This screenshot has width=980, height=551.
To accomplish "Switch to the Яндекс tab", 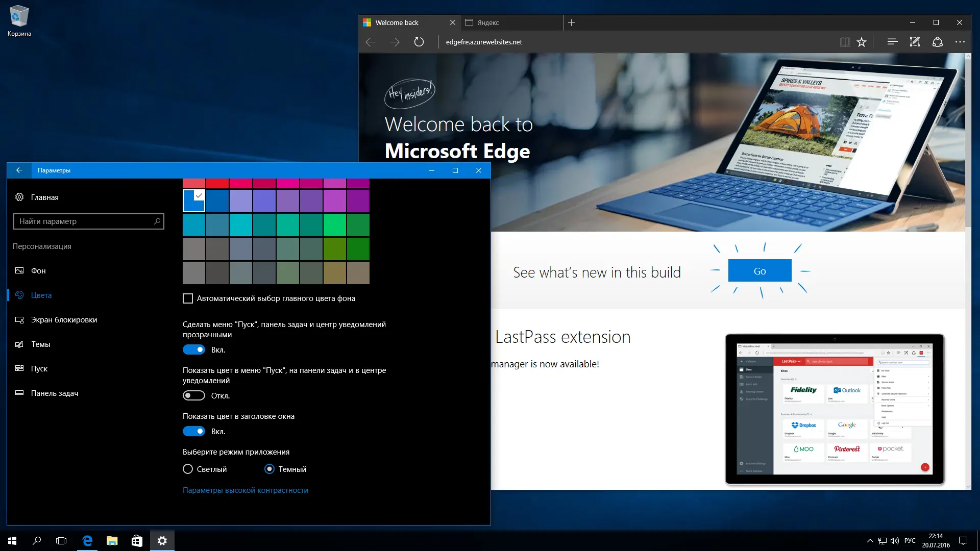I will [x=510, y=22].
